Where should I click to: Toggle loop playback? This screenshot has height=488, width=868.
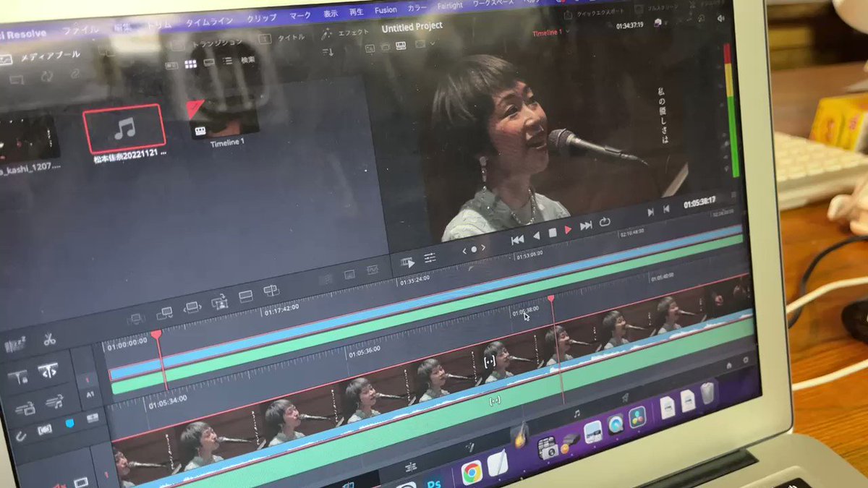click(x=605, y=222)
